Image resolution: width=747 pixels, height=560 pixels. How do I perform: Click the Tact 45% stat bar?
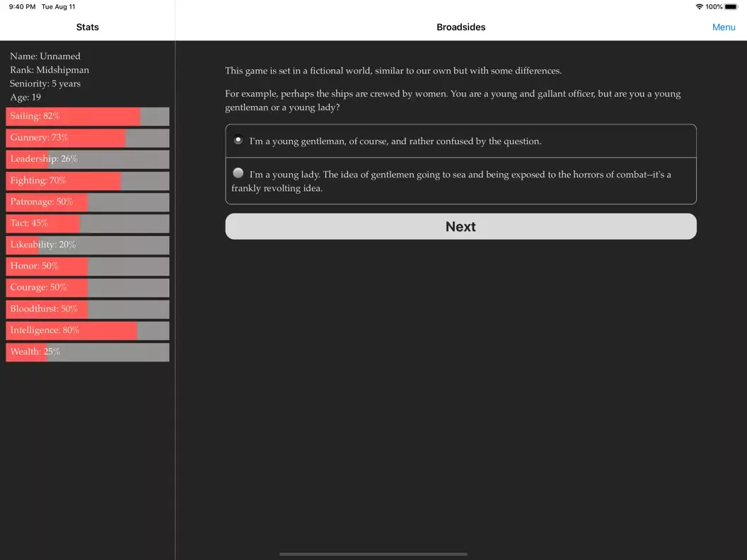(88, 223)
